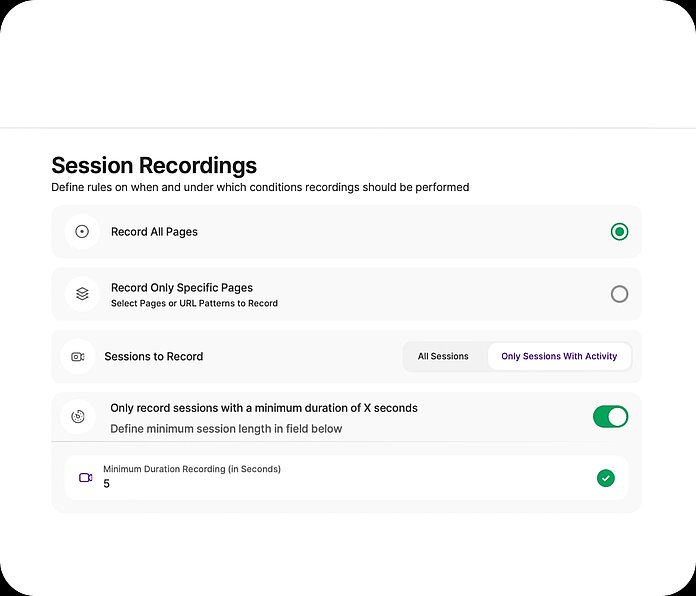Screen dimensions: 696x596
Task: Select the Record Only Specific Pages radio button
Action: 619,294
